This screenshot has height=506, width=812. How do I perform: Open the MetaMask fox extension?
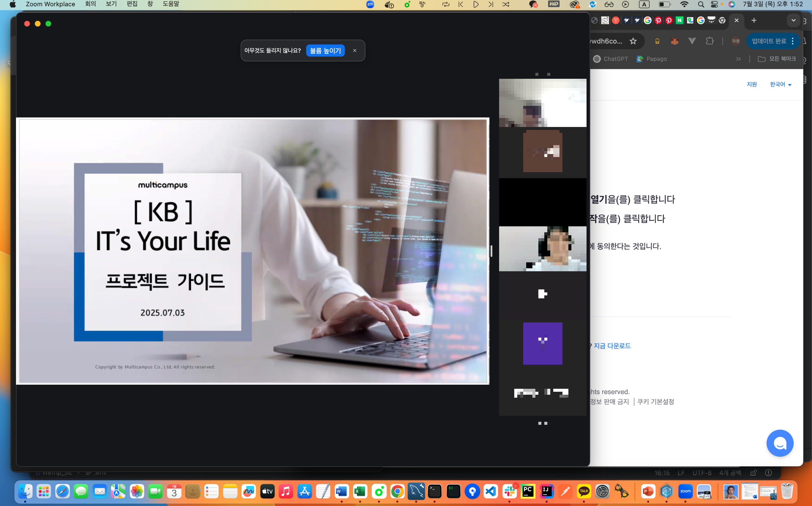click(675, 41)
